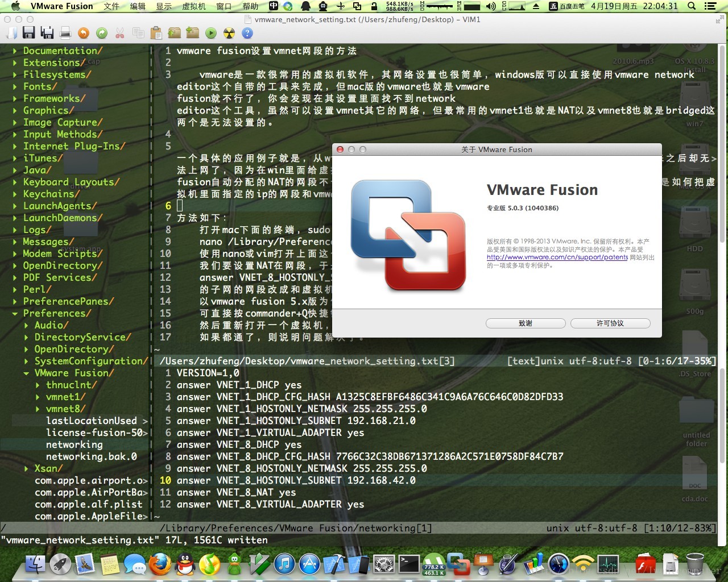This screenshot has width=728, height=582.
Task: Open System Preferences in the Dock
Action: point(384,564)
